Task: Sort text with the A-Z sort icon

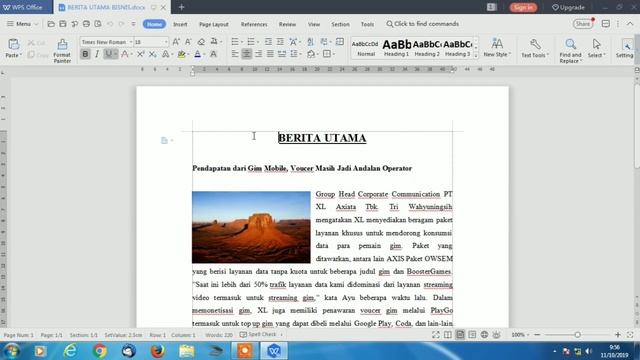Action: [x=311, y=42]
